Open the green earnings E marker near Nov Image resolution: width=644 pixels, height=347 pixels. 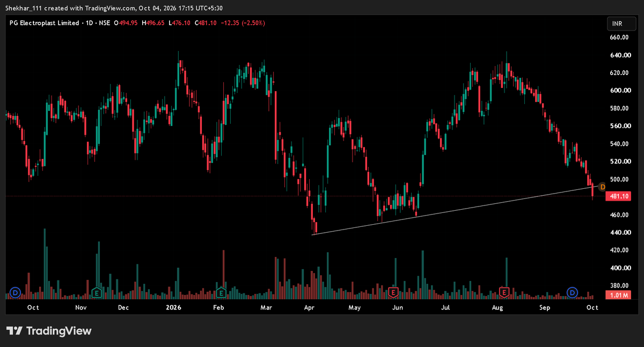(97, 293)
